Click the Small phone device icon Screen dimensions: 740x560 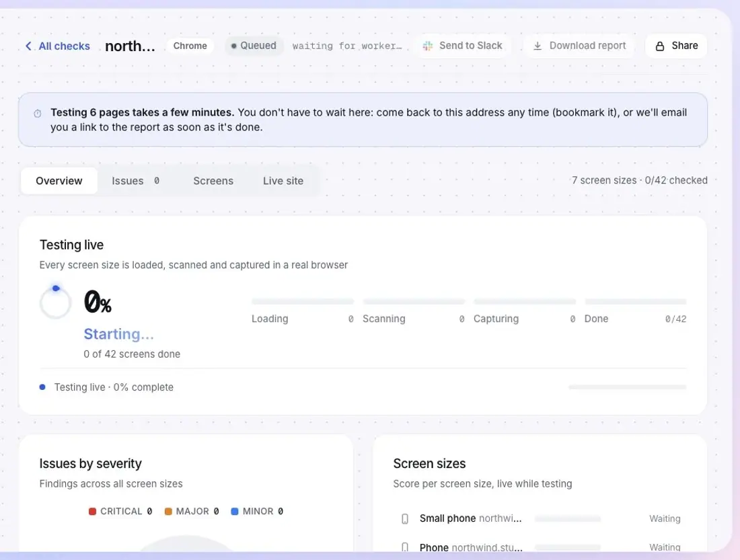pyautogui.click(x=405, y=518)
